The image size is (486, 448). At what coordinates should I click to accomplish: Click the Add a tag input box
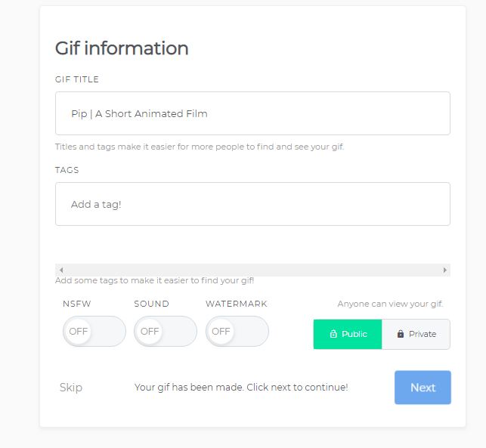(252, 204)
